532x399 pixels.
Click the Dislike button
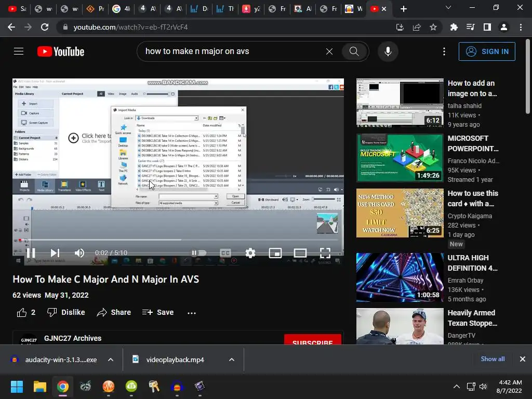click(x=66, y=312)
